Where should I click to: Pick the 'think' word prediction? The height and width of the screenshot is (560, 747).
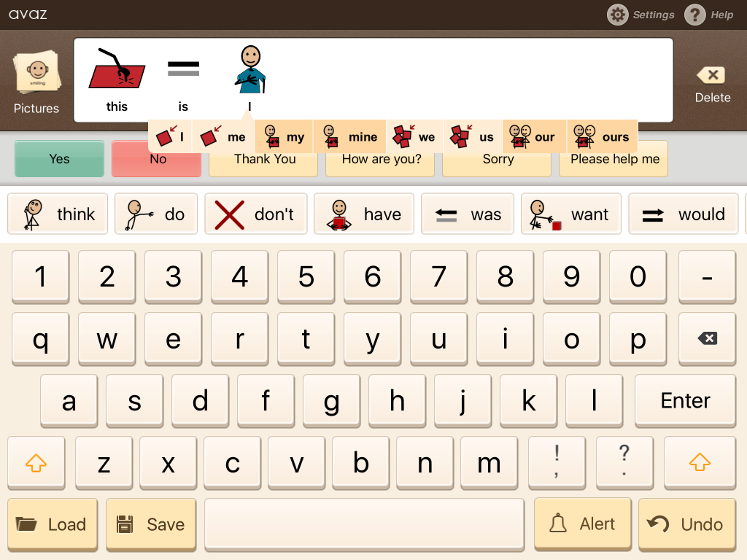[x=58, y=214]
